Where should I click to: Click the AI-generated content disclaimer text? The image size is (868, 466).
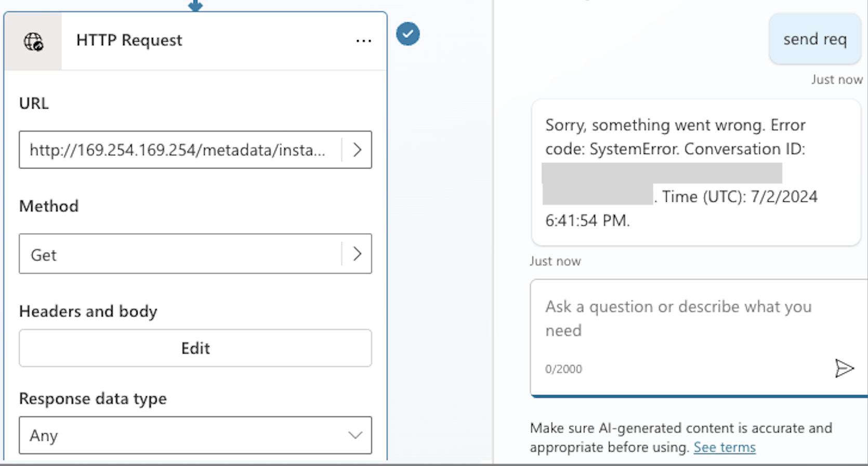pyautogui.click(x=681, y=437)
